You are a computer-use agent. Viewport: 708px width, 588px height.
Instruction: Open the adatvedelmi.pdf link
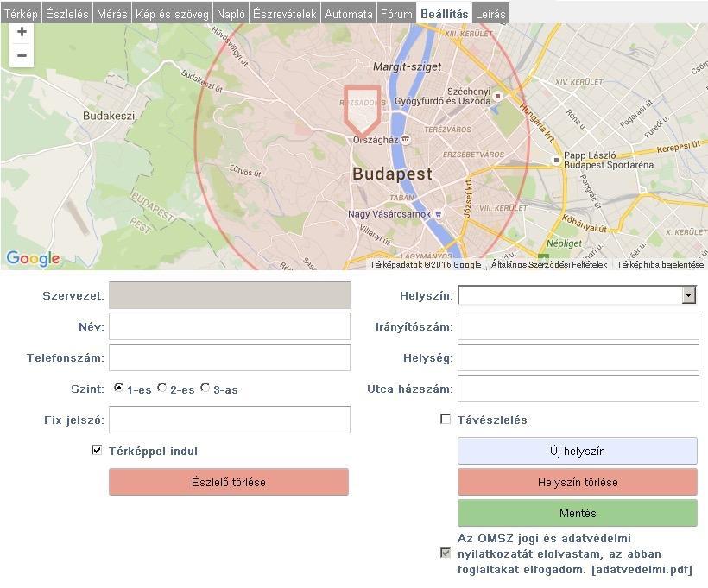pyautogui.click(x=642, y=570)
